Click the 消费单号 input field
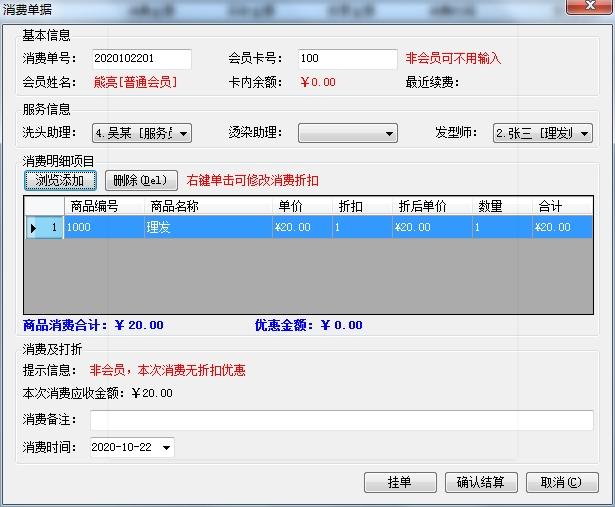The width and height of the screenshot is (615, 507). [141, 59]
